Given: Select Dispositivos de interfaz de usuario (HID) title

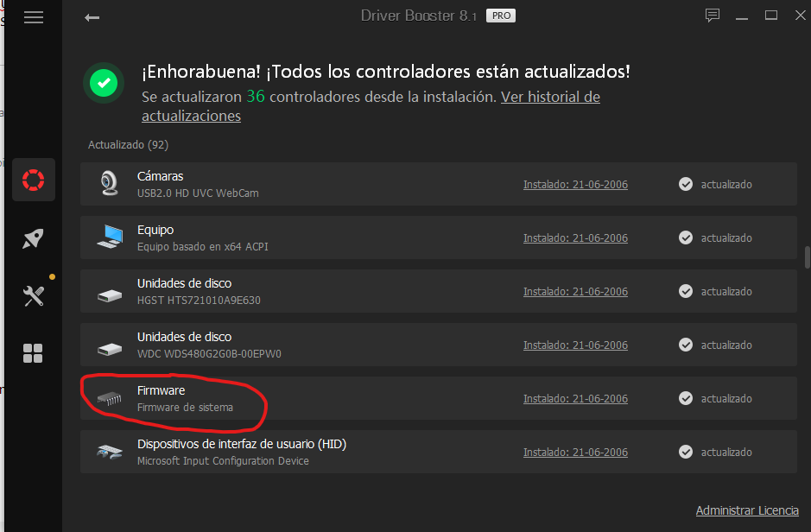Looking at the screenshot, I should coord(242,444).
